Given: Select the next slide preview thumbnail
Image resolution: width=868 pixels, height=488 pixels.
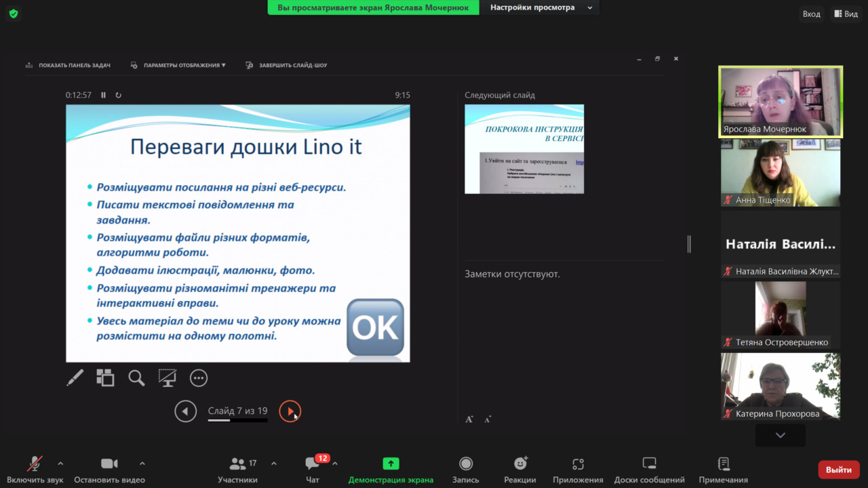Looking at the screenshot, I should [x=524, y=149].
